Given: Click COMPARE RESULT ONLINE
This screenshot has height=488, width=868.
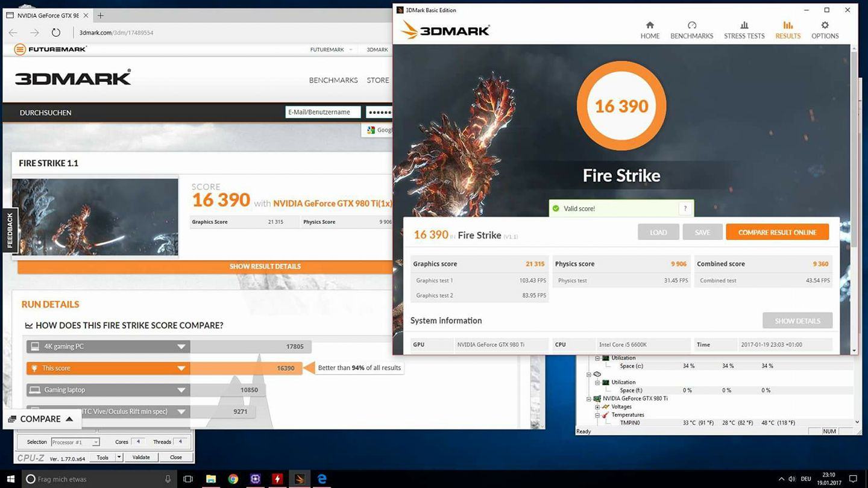Looking at the screenshot, I should pos(777,232).
